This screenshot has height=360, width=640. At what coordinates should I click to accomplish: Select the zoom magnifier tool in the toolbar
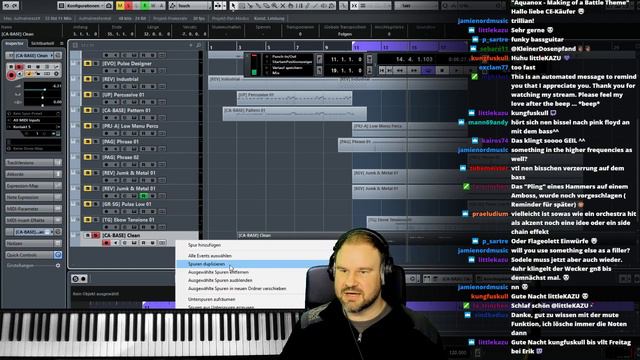tap(274, 6)
